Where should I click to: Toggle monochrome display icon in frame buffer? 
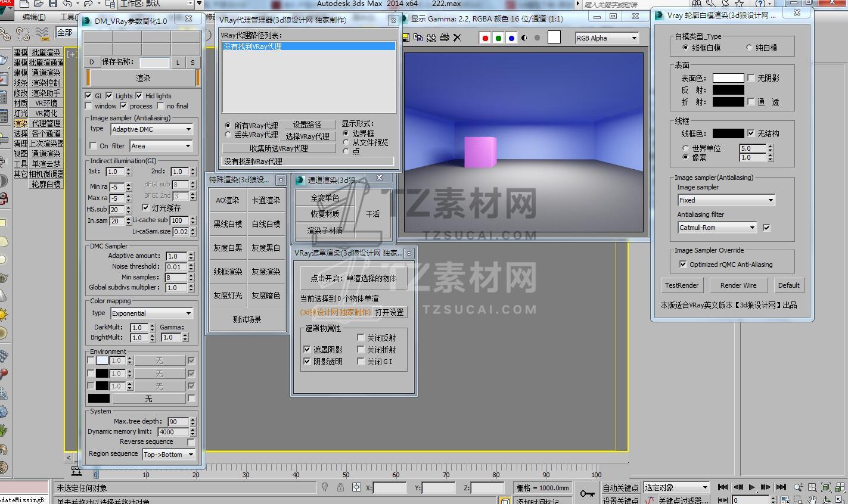[x=524, y=38]
